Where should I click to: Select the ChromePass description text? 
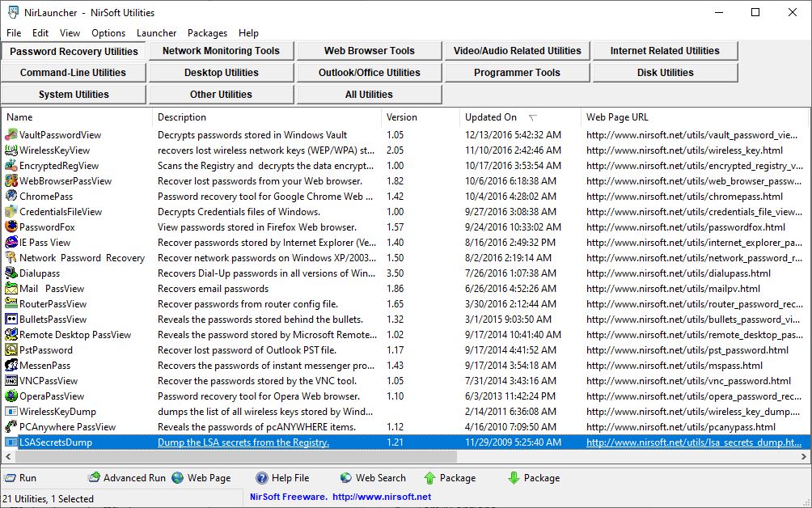pyautogui.click(x=265, y=197)
